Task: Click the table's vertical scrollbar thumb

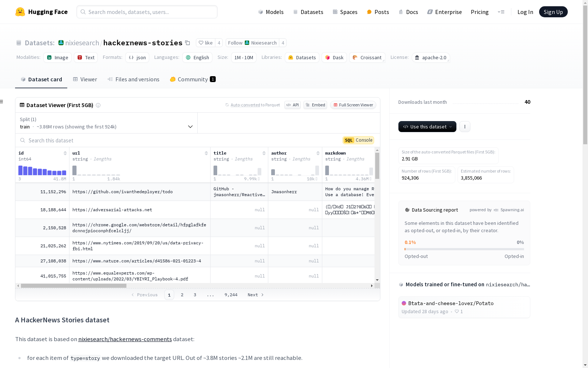Action: click(377, 166)
